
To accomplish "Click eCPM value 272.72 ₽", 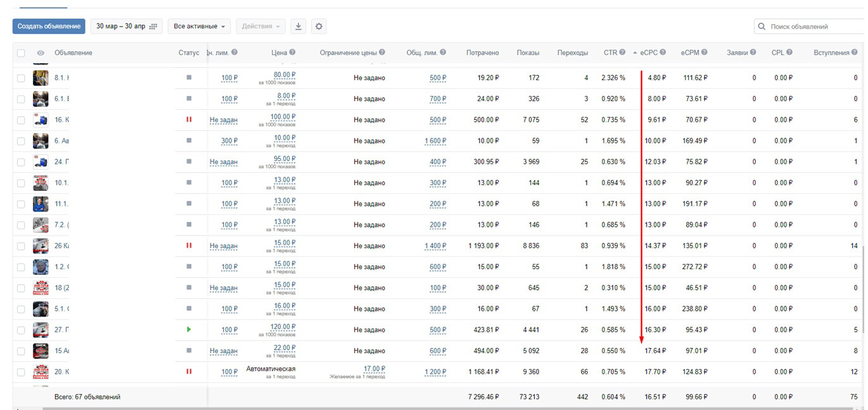I will (x=694, y=267).
